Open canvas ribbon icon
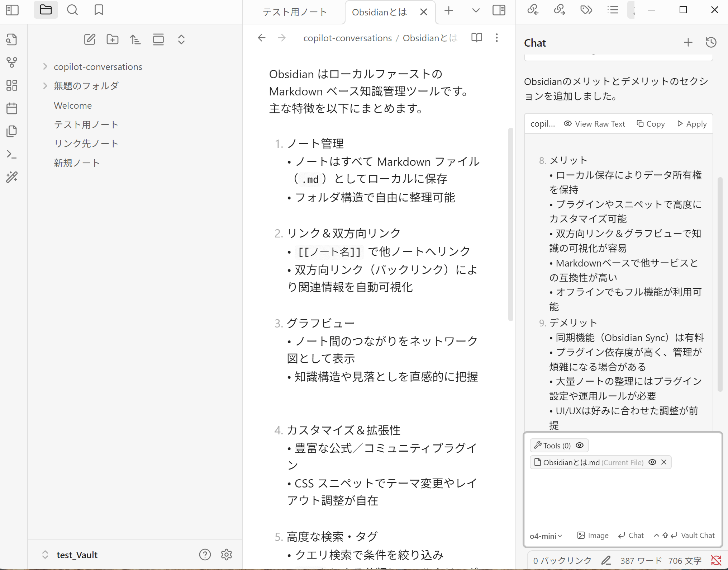The width and height of the screenshot is (728, 570). (12, 85)
